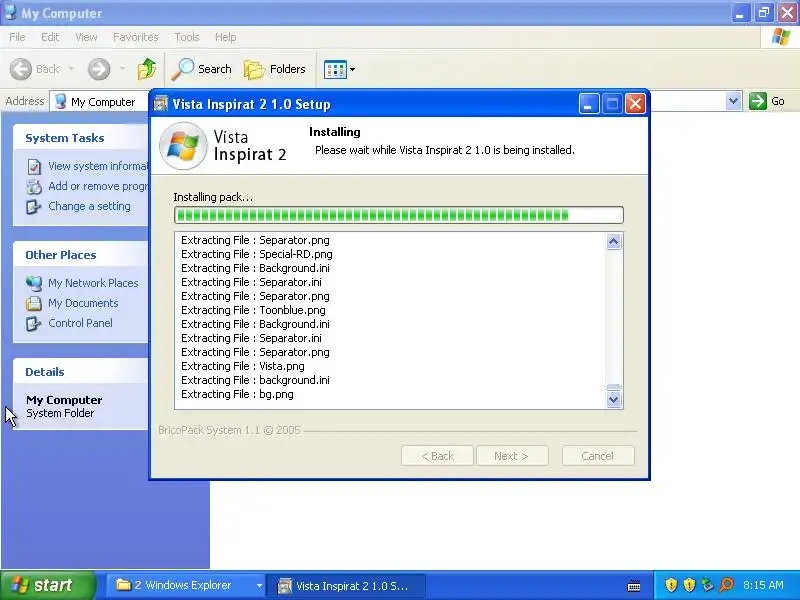Image resolution: width=800 pixels, height=600 pixels.
Task: Click the Add or remove programs icon
Action: point(34,187)
